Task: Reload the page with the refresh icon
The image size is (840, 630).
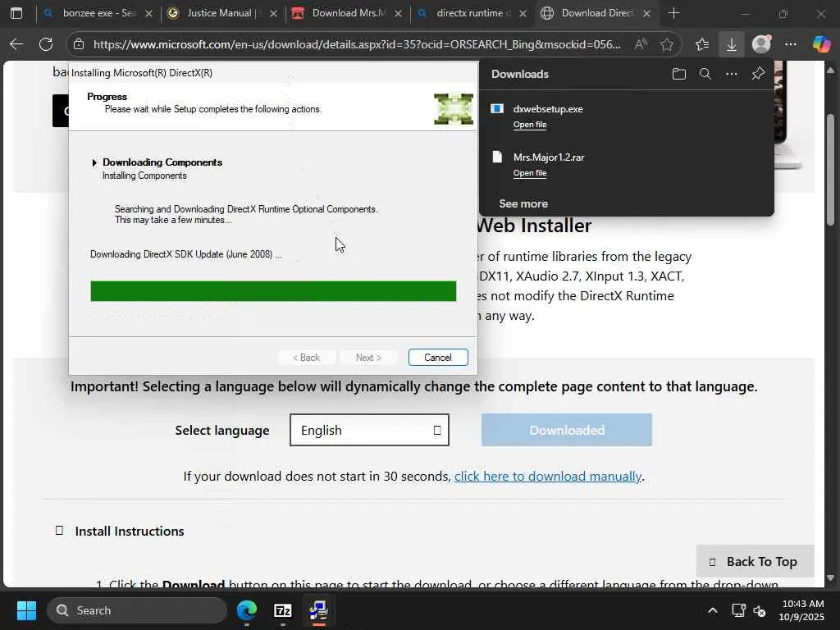Action: (46, 44)
